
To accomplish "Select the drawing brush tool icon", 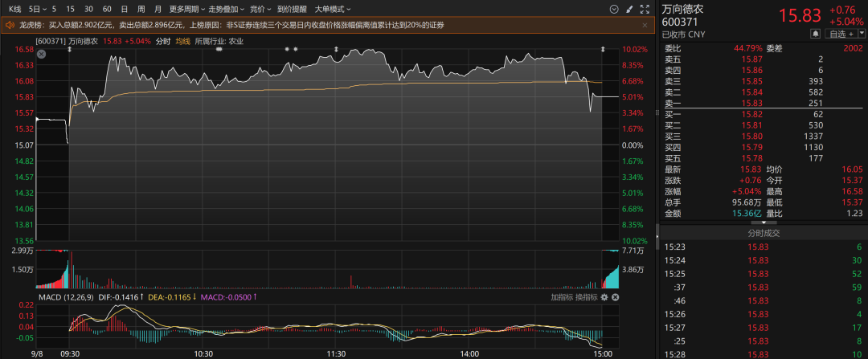I will pyautogui.click(x=628, y=10).
